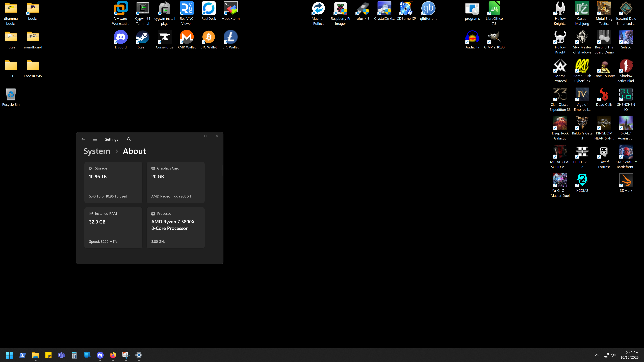Click the Settings window vertical scrollbar
The width and height of the screenshot is (644, 362).
[x=222, y=170]
